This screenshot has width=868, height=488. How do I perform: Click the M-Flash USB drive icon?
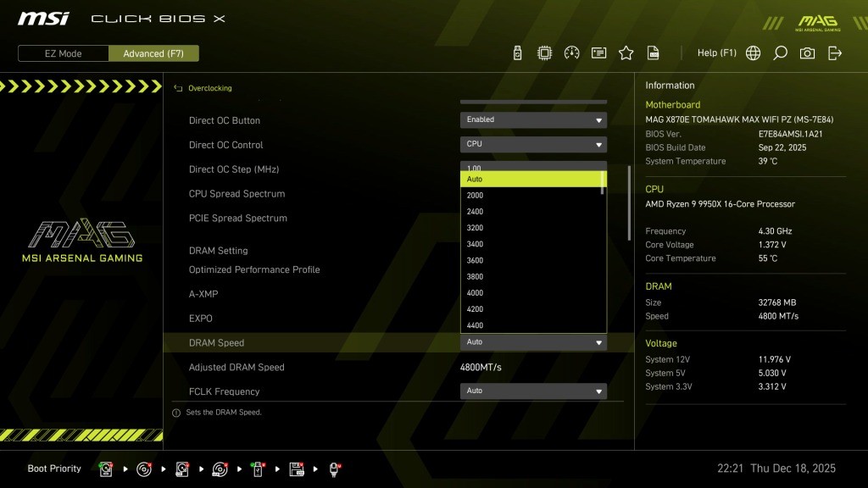(x=517, y=53)
